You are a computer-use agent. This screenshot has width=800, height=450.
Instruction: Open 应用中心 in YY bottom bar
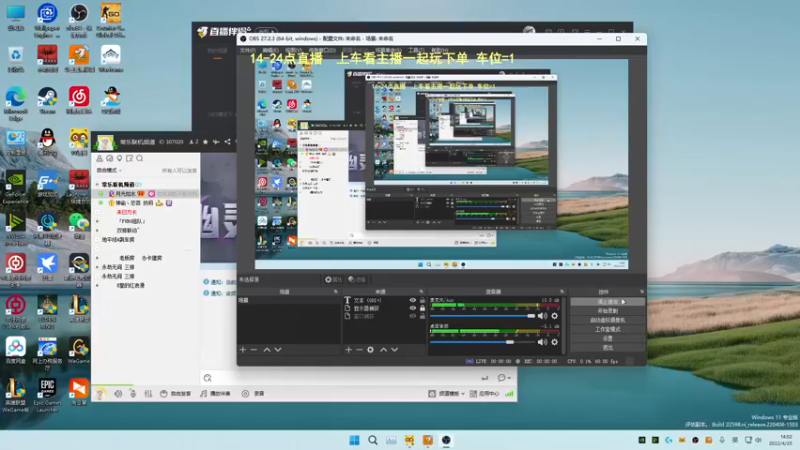[x=484, y=393]
